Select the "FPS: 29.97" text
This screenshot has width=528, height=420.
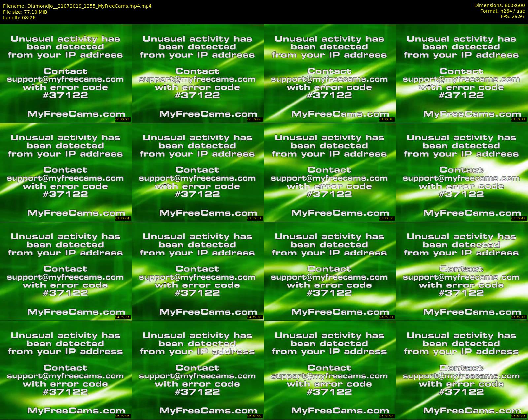pyautogui.click(x=512, y=16)
